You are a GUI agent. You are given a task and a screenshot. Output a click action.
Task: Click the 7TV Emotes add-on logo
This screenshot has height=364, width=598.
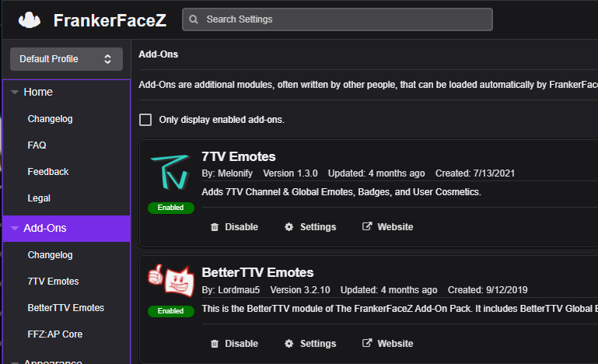[x=169, y=175]
